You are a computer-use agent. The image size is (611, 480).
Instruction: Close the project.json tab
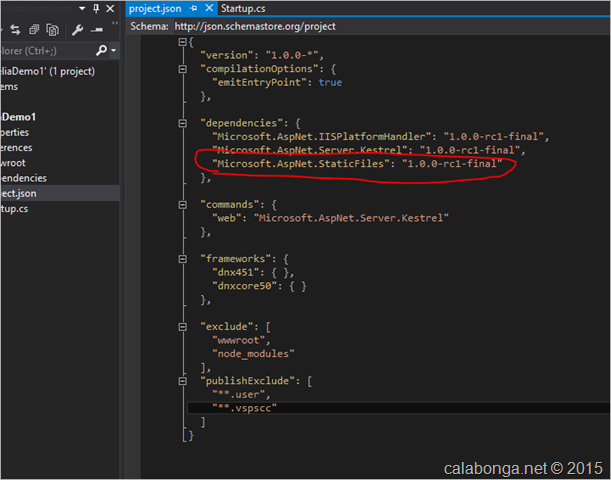pos(209,8)
